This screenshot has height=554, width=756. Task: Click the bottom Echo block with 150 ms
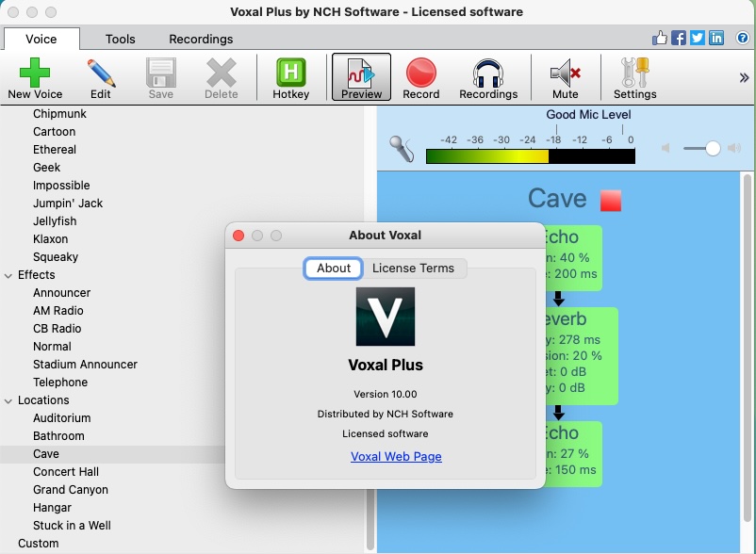pos(574,454)
